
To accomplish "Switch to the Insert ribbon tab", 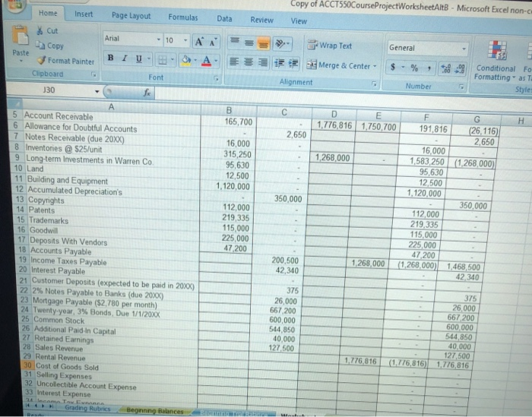I will coord(84,14).
